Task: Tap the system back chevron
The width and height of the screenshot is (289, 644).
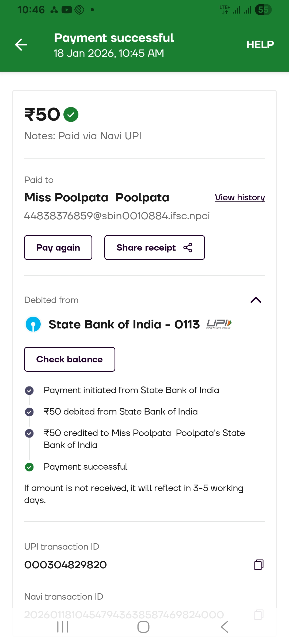Action: 225,627
